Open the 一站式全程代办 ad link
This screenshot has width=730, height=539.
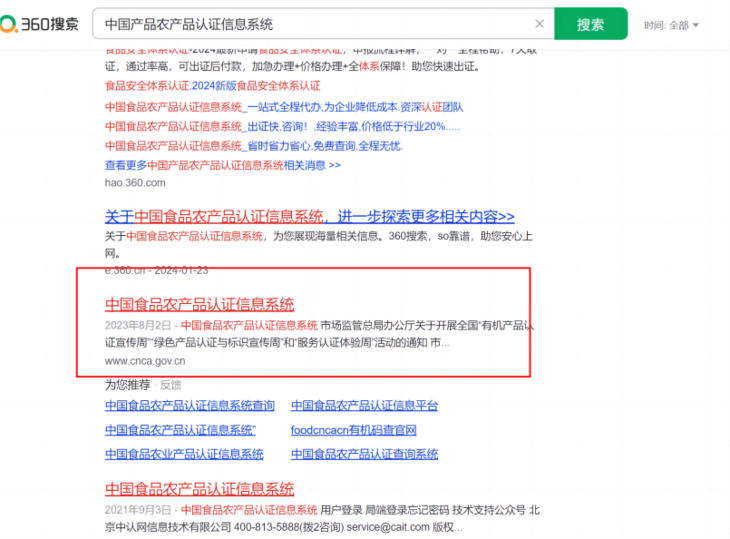(284, 107)
